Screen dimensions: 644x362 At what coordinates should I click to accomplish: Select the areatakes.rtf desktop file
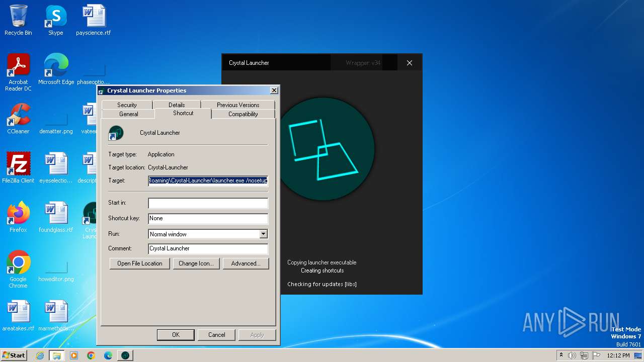[18, 316]
